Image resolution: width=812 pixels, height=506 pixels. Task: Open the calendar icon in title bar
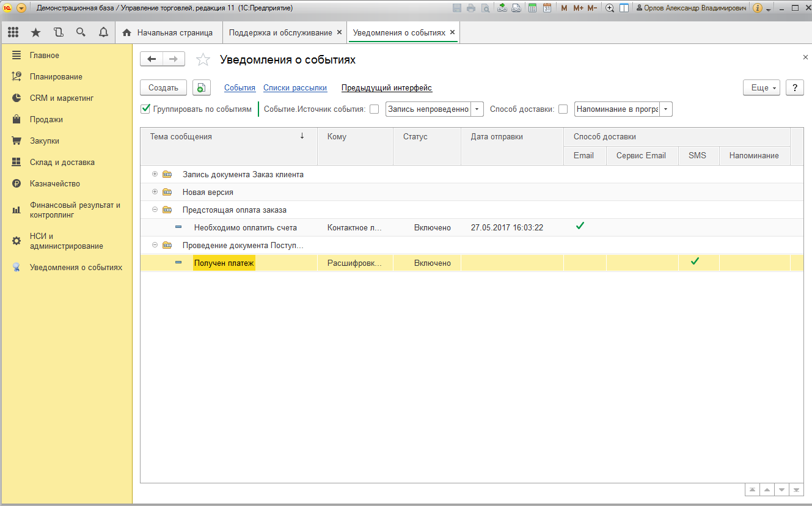point(547,8)
